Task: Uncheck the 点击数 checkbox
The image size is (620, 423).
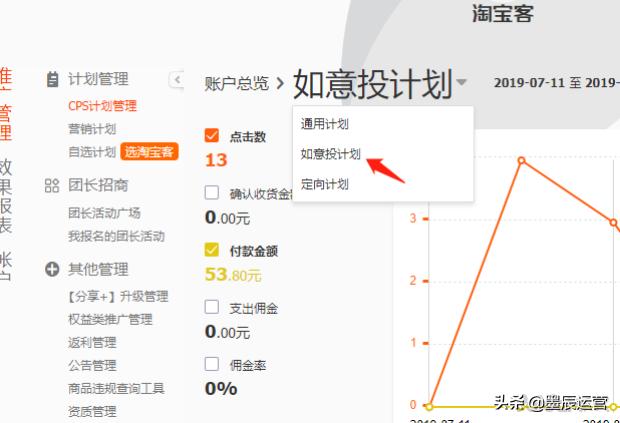Action: 212,136
